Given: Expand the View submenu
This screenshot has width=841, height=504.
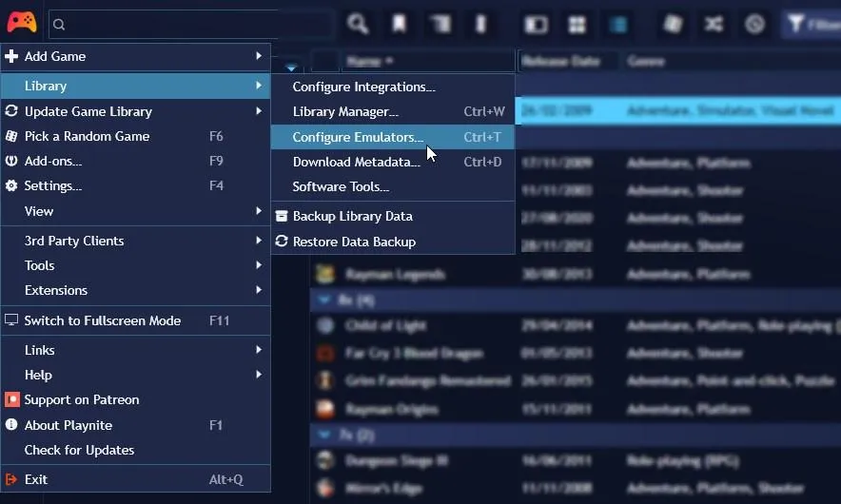Looking at the screenshot, I should (x=135, y=211).
